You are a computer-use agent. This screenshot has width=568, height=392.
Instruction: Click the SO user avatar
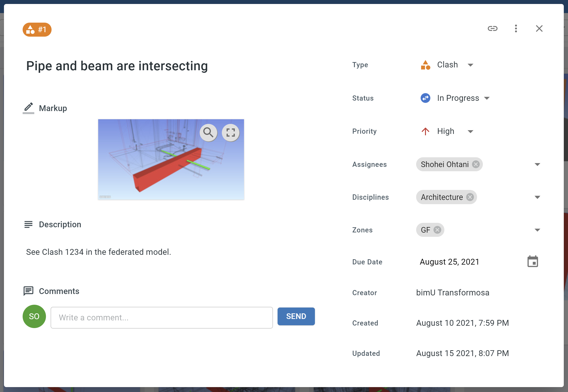[34, 316]
